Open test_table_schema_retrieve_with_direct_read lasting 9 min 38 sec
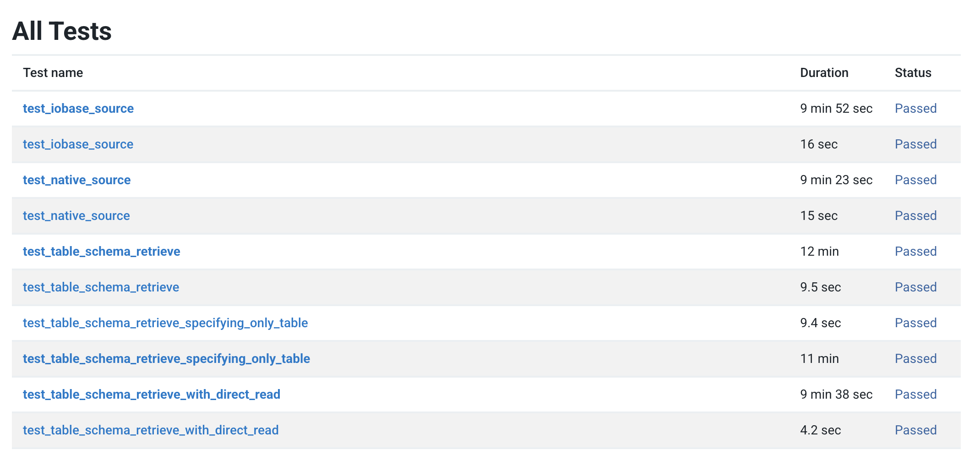The width and height of the screenshot is (980, 461). click(x=152, y=395)
